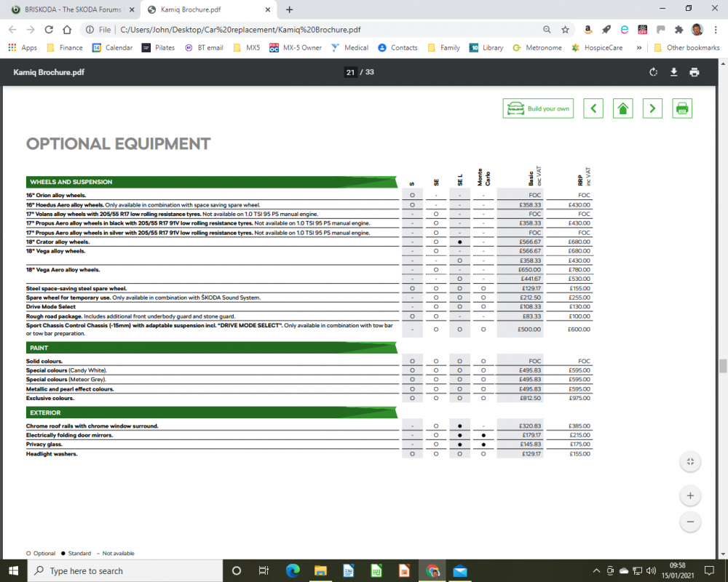Open the Chrome three-dot menu
728x582 pixels.
pos(716,30)
